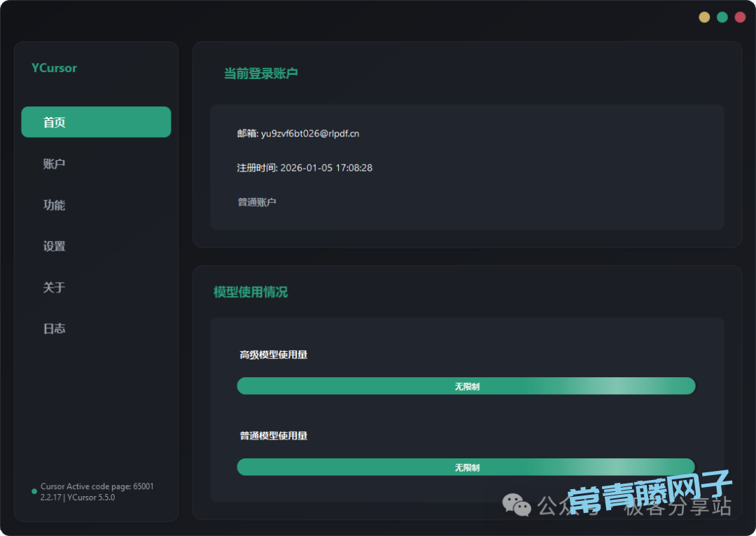
Task: Open the 功能 panel from the sidebar
Action: (x=54, y=204)
